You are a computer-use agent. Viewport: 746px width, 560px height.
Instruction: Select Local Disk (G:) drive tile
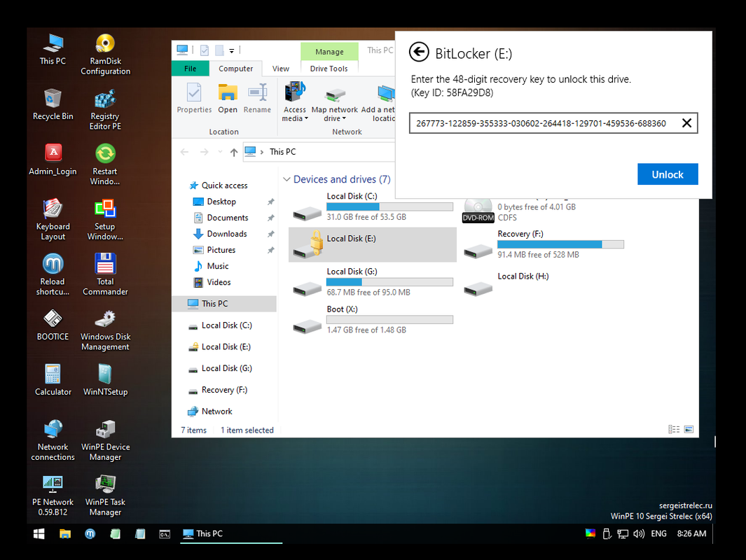pos(373,282)
